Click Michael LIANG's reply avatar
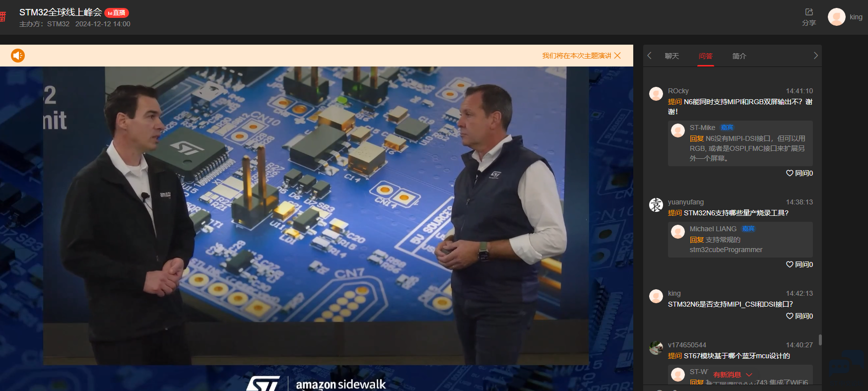 (x=678, y=232)
